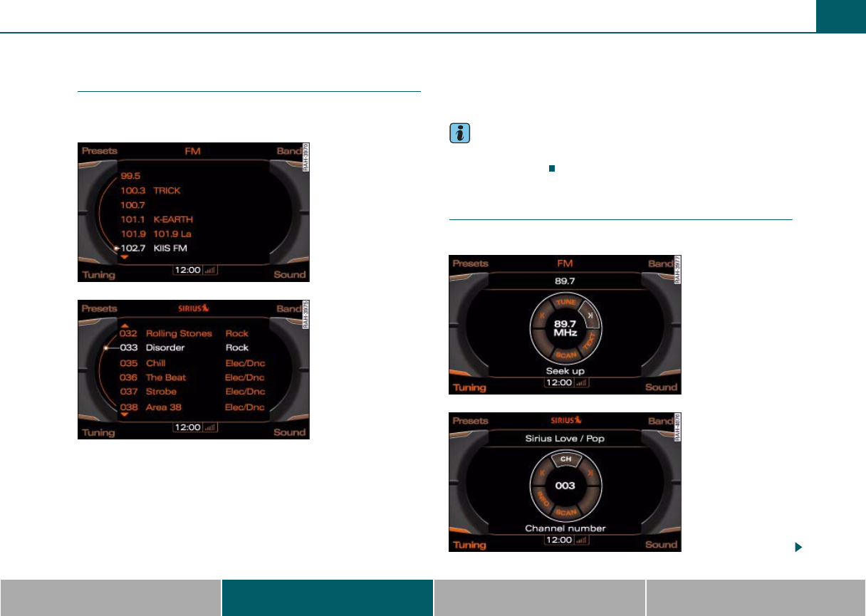The width and height of the screenshot is (866, 616).
Task: Click the down arrow below 102.7 KIIS FM
Action: click(124, 257)
